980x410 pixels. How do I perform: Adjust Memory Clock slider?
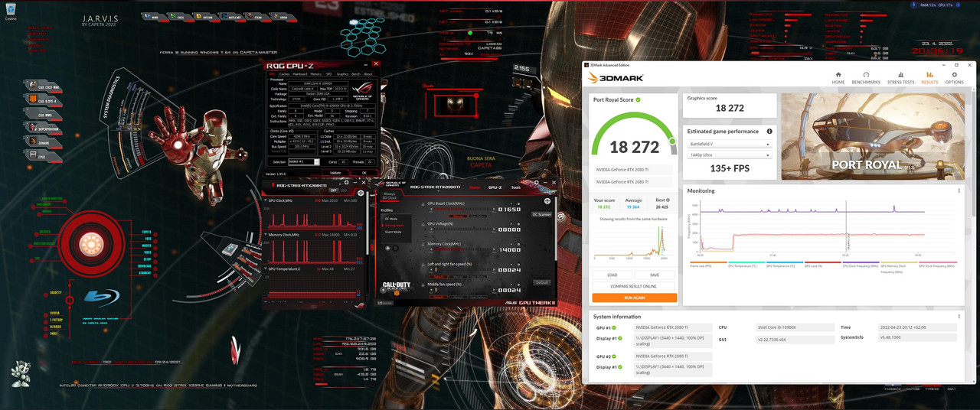[462, 249]
